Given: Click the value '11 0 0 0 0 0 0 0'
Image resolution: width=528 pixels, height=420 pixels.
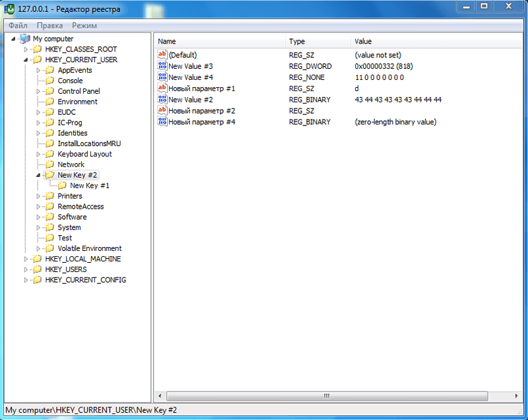Looking at the screenshot, I should [379, 77].
